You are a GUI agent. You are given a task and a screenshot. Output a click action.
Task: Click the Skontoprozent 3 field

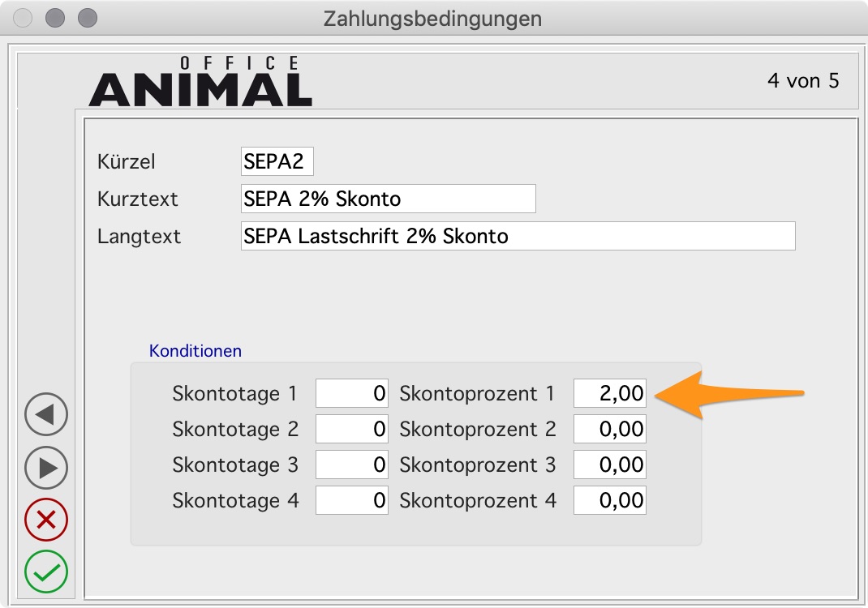point(610,465)
